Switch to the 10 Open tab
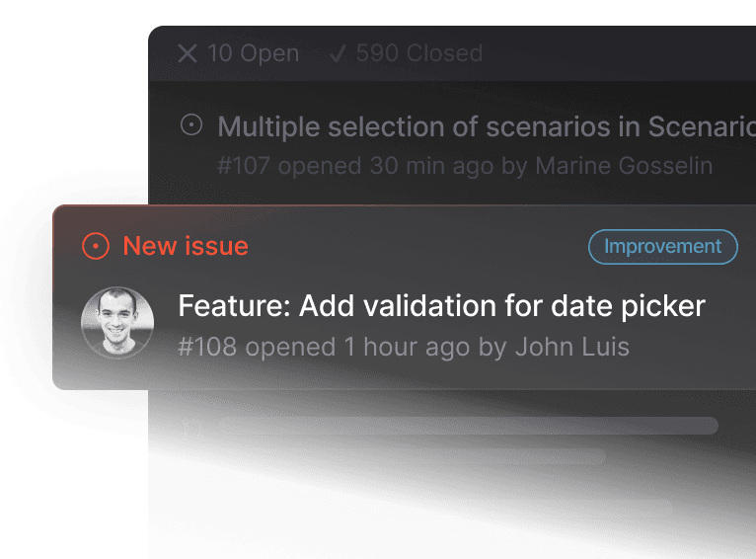The height and width of the screenshot is (559, 756). point(253,53)
